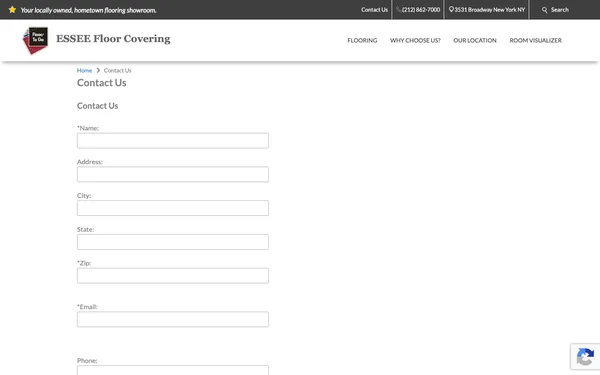Click the phone icon beside (212) 862-7000
Image resolution: width=600 pixels, height=375 pixels.
pos(399,10)
